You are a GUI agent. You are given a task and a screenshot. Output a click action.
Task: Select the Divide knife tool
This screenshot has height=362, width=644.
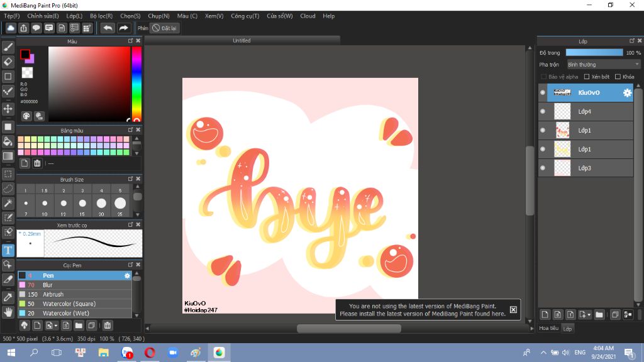8,279
